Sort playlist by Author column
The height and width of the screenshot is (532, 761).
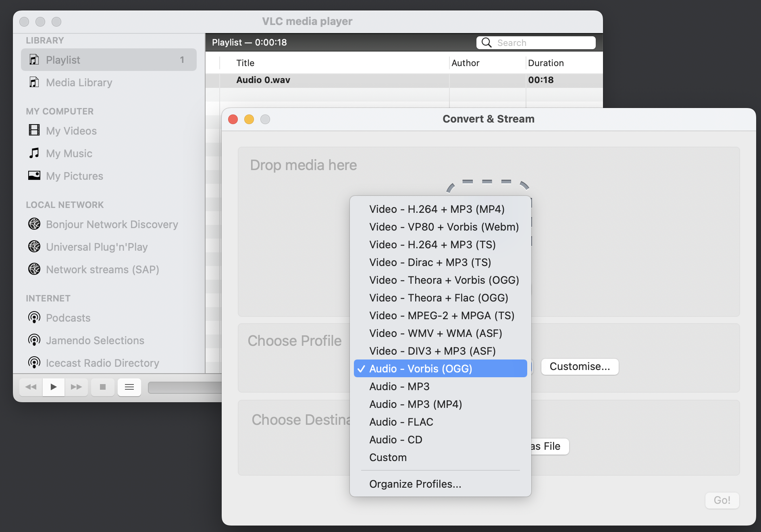pyautogui.click(x=487, y=63)
